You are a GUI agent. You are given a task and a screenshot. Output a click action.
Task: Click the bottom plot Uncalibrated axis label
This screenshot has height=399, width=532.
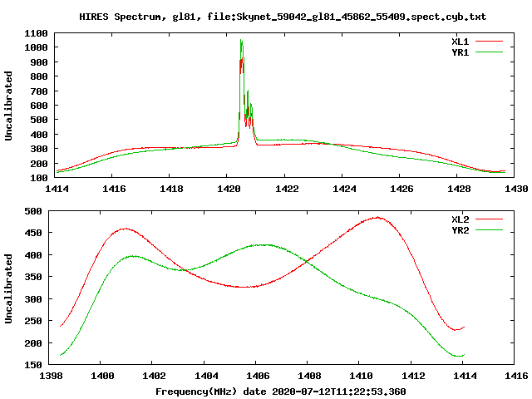point(8,288)
